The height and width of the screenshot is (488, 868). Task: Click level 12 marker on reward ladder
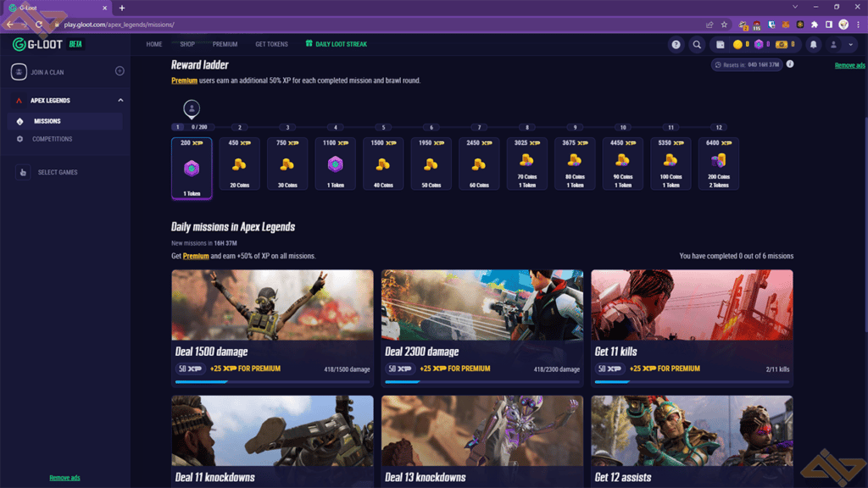pos(719,127)
